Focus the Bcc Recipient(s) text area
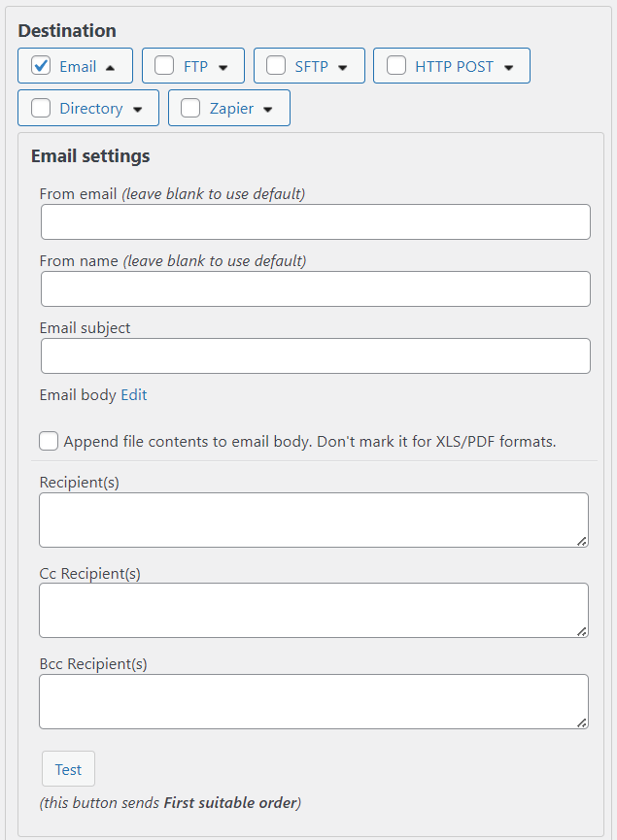 (x=313, y=701)
